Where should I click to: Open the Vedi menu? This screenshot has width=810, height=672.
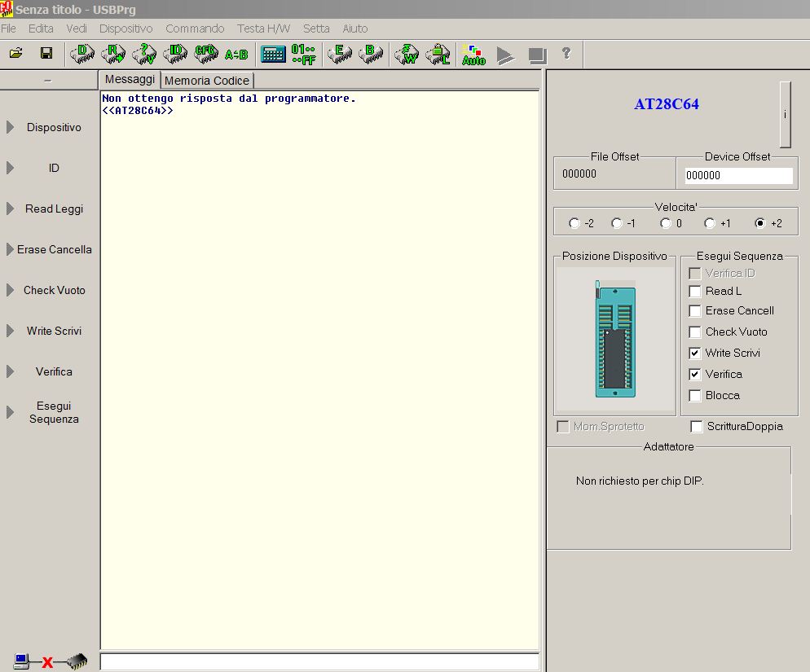point(77,29)
